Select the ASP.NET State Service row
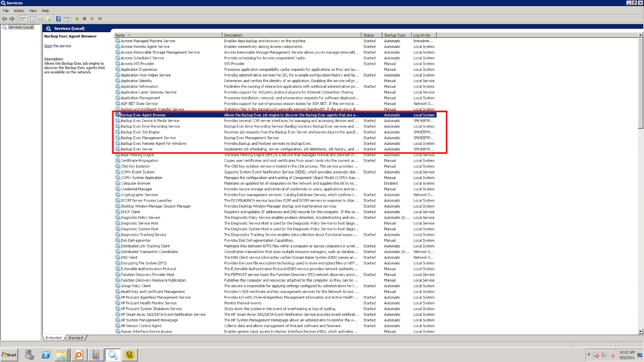Image resolution: width=644 pixels, height=362 pixels. [275, 104]
